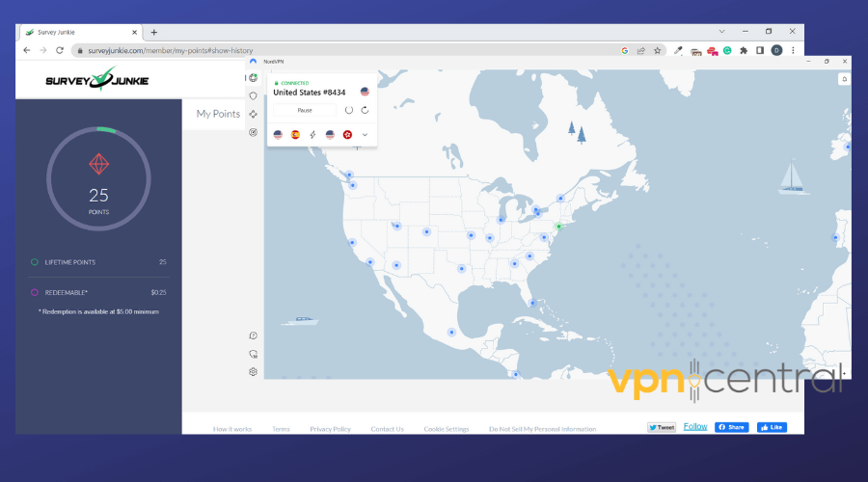Open the Privacy Policy footer link
This screenshot has width=868, height=482.
(331, 429)
